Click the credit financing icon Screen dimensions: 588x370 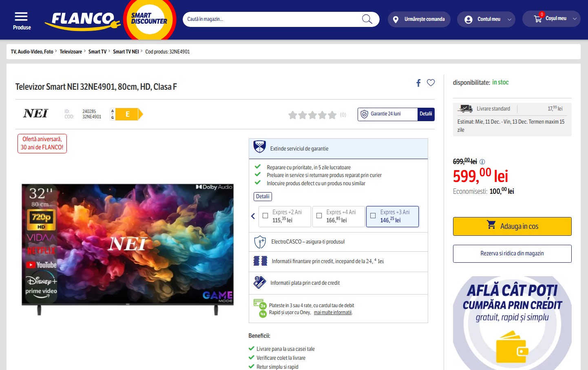(260, 261)
